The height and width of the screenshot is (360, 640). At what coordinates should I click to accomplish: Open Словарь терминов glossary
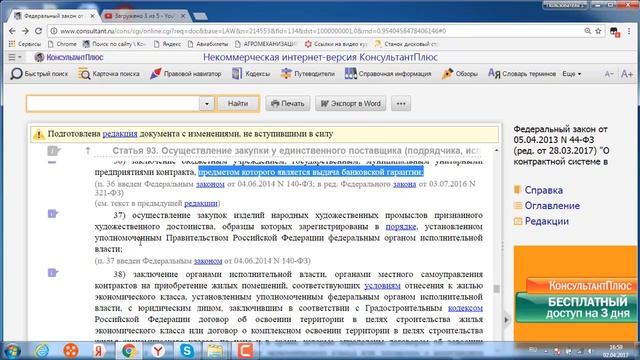pyautogui.click(x=522, y=74)
